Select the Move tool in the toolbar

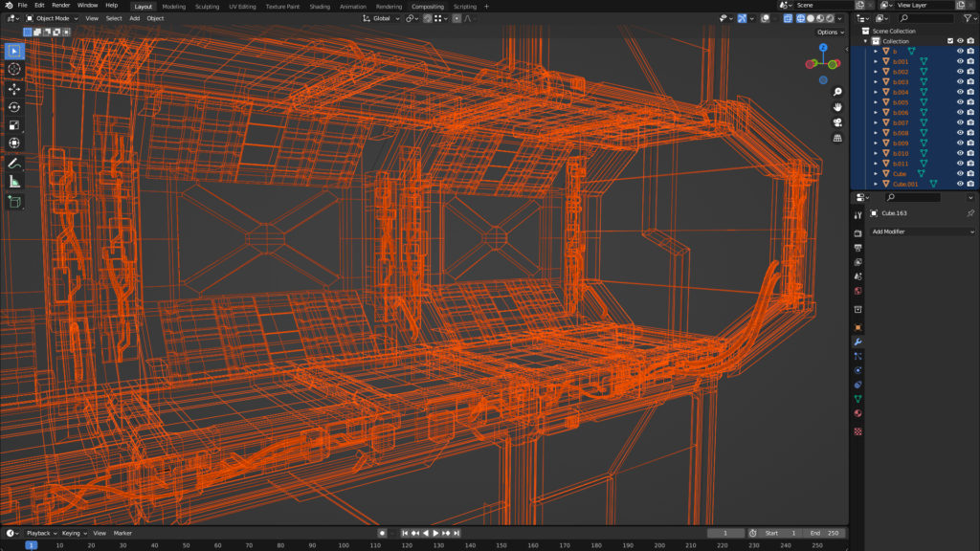pyautogui.click(x=14, y=88)
